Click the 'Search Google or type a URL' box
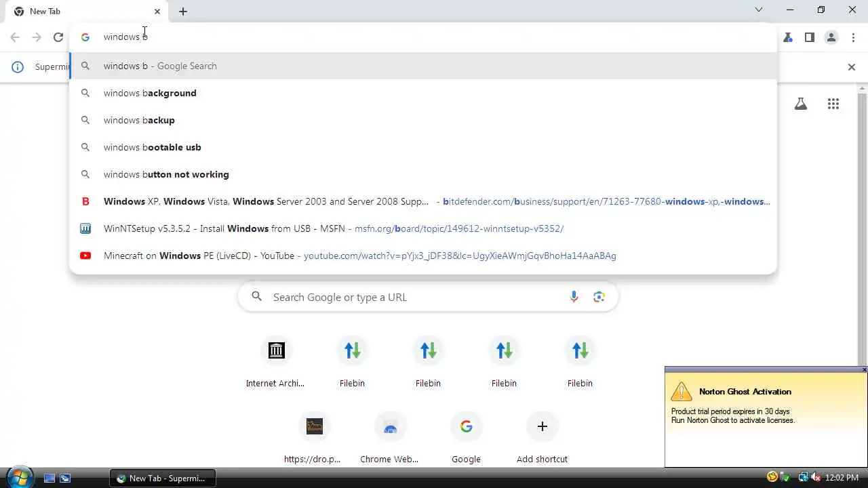 pos(428,297)
